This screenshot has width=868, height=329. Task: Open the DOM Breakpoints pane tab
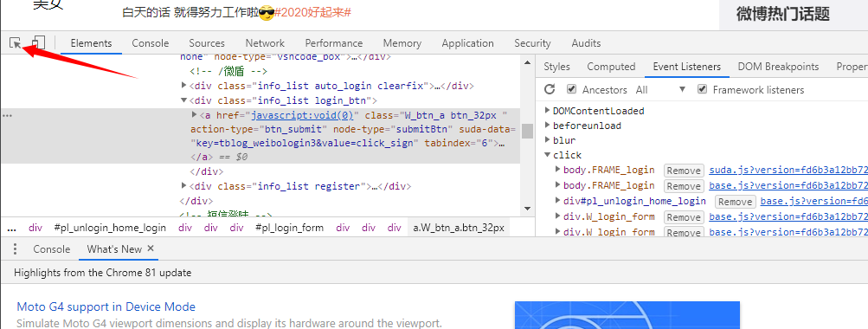(778, 67)
